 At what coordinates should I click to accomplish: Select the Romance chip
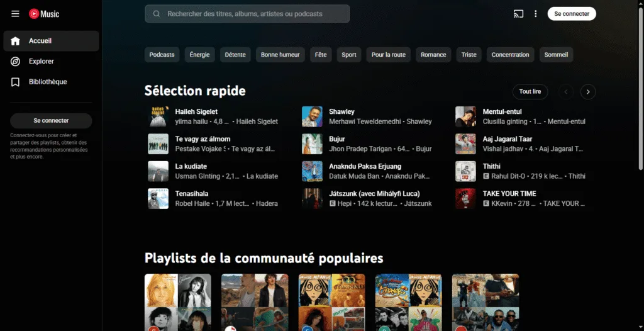click(x=433, y=55)
